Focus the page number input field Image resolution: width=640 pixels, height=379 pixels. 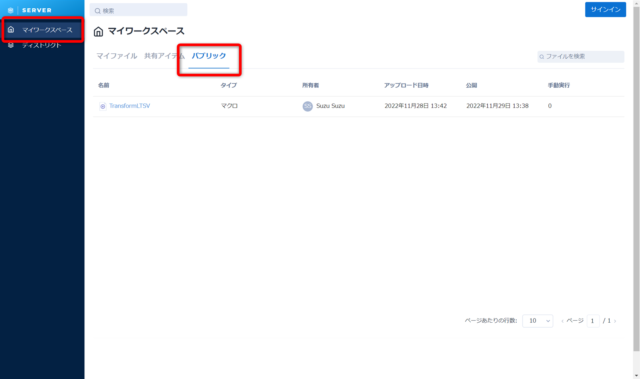pyautogui.click(x=593, y=321)
